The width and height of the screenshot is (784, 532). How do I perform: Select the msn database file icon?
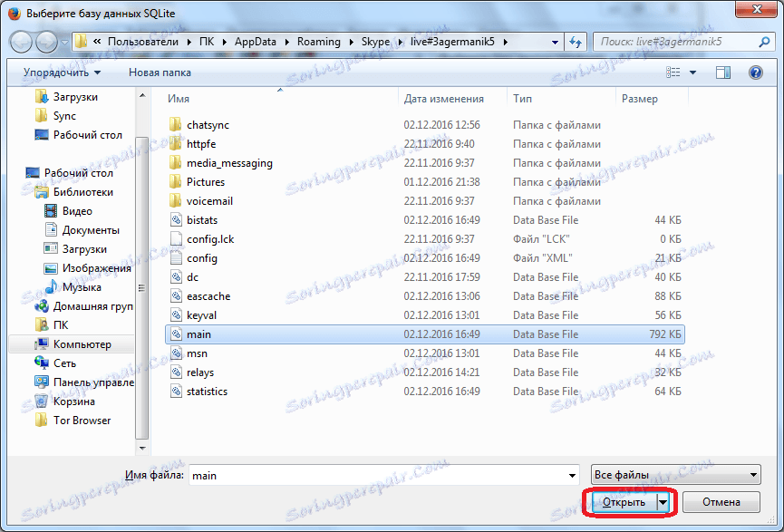click(x=176, y=353)
